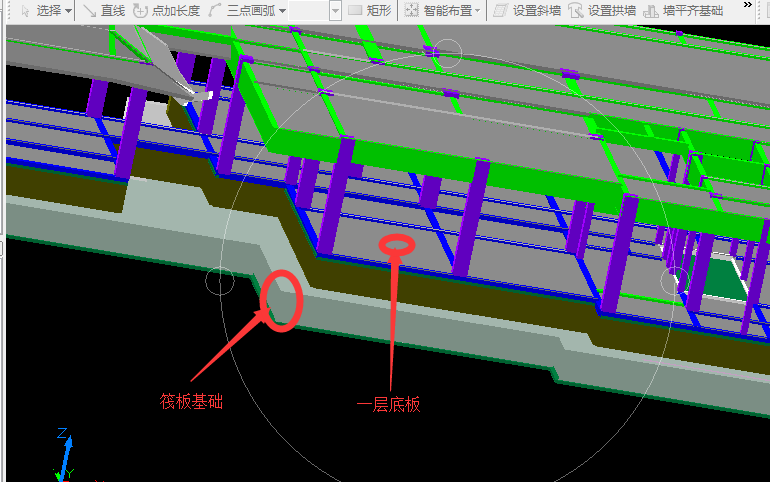This screenshot has height=482, width=770.
Task: Expand the 智能布置 dropdown arrow
Action: pos(477,11)
